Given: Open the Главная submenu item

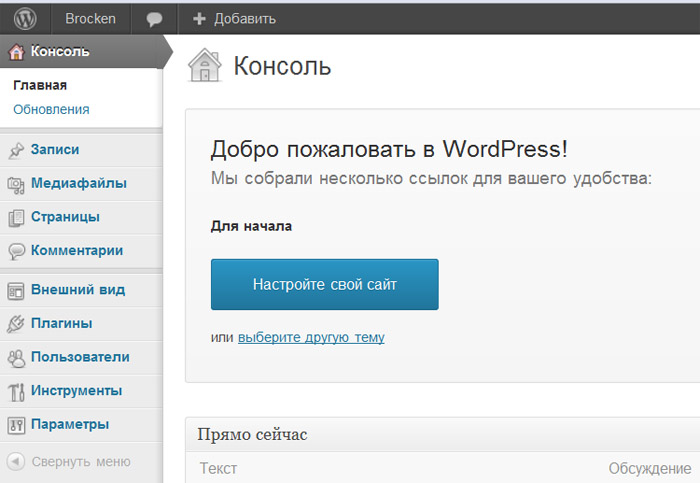Looking at the screenshot, I should (x=40, y=85).
